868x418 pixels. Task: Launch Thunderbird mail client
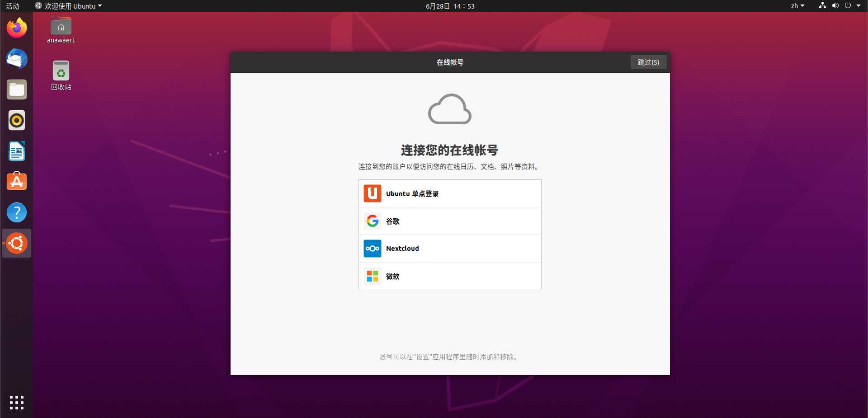(17, 59)
